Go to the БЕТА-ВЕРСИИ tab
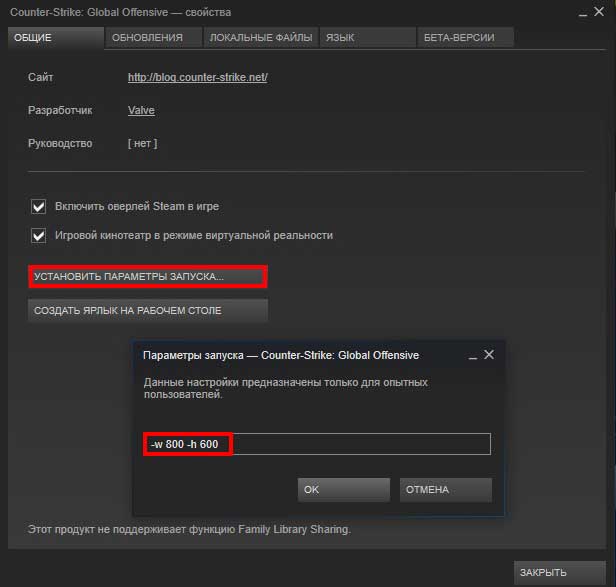 click(466, 38)
